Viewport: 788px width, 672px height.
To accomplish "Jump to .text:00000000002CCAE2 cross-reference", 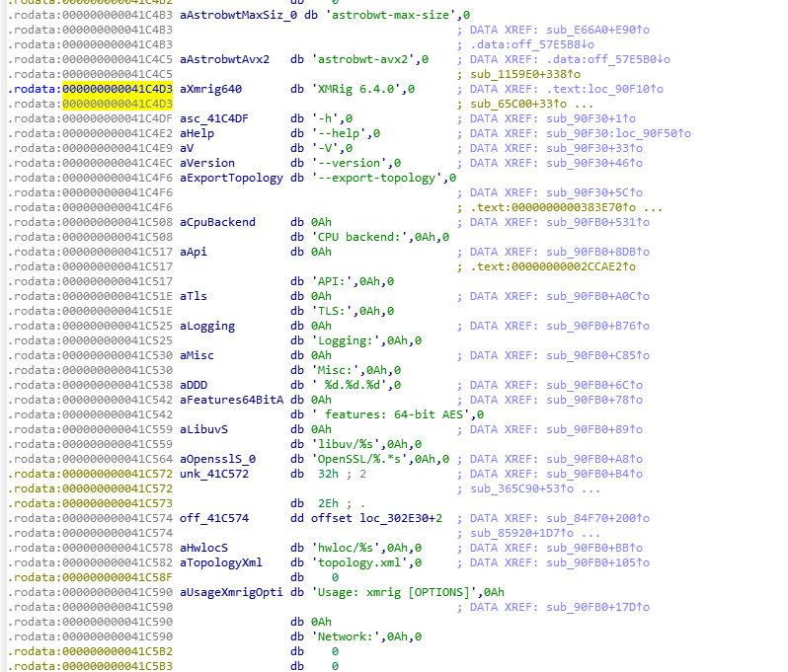I will [553, 266].
